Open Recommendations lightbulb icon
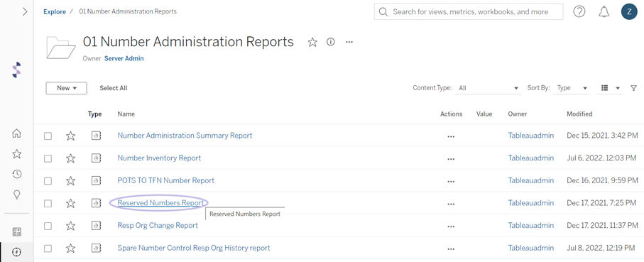The image size is (644, 262). click(17, 195)
